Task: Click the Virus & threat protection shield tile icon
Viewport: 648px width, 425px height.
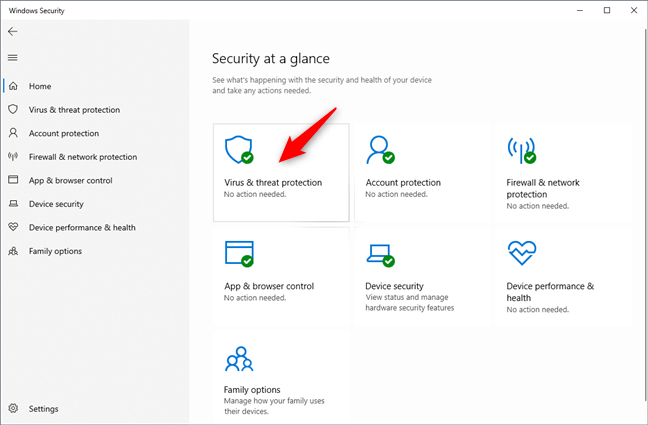Action: 238,150
